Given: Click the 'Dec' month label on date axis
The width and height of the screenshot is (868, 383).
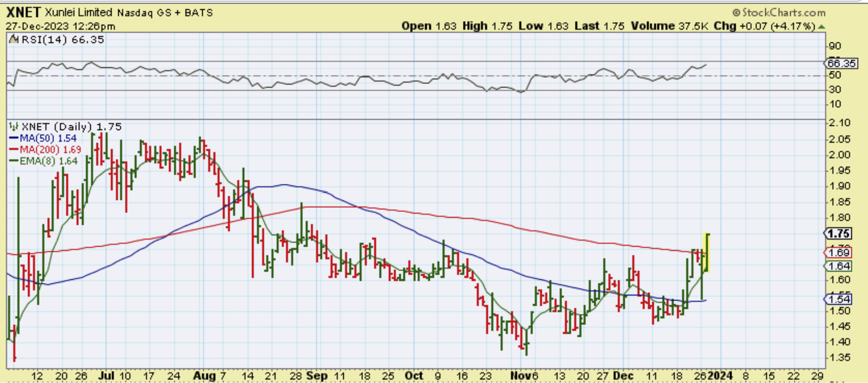Looking at the screenshot, I should pos(623,376).
